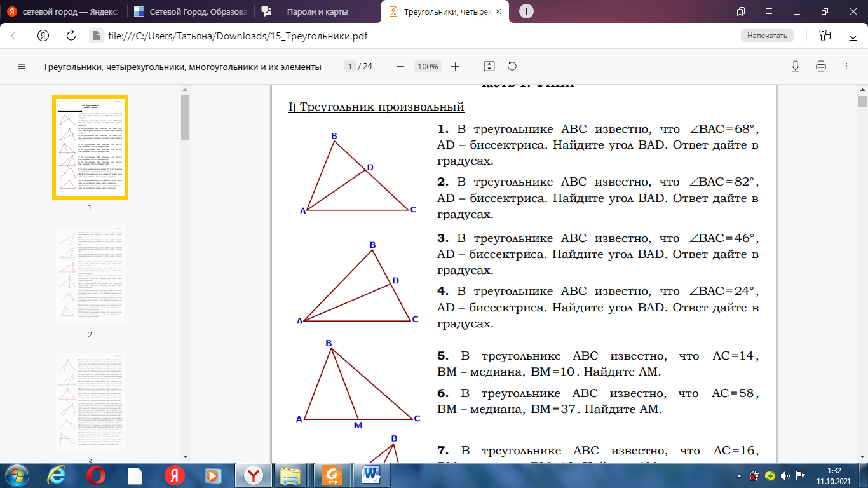This screenshot has width=868, height=488.
Task: Open the blank document taskbar icon
Action: 135,475
